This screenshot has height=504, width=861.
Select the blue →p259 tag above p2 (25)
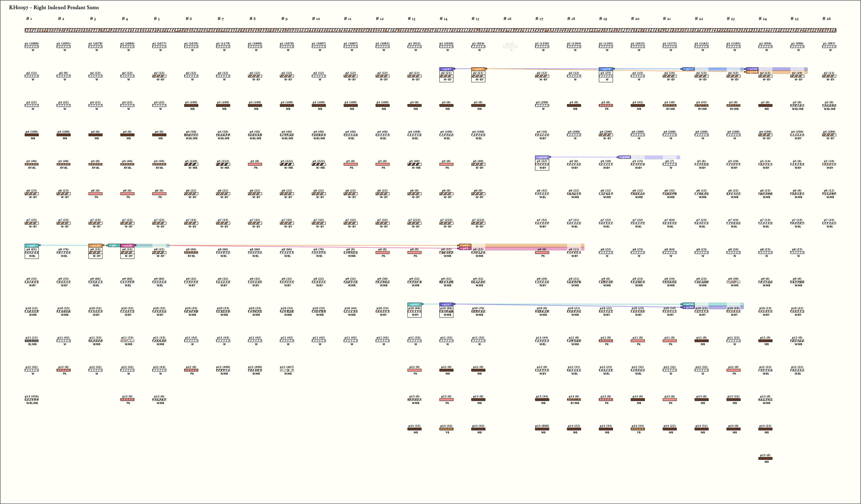pyautogui.click(x=605, y=69)
